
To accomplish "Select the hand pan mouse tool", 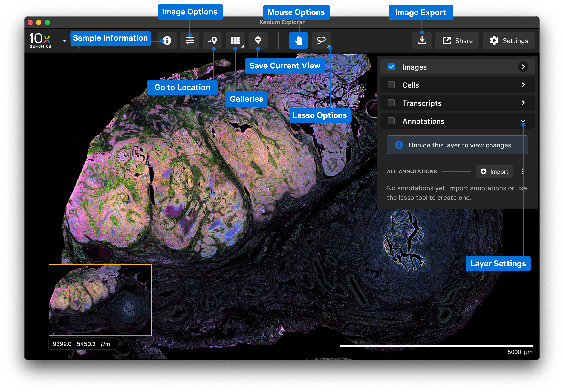I will [298, 40].
